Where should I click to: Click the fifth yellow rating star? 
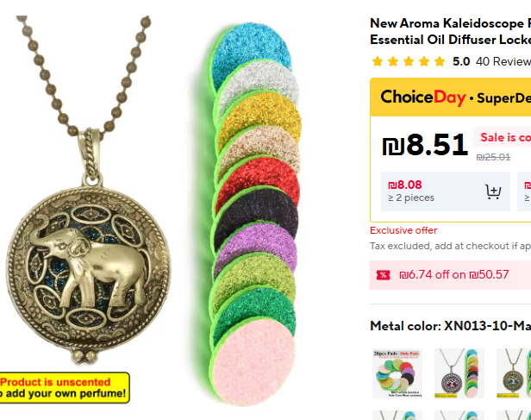click(x=440, y=61)
